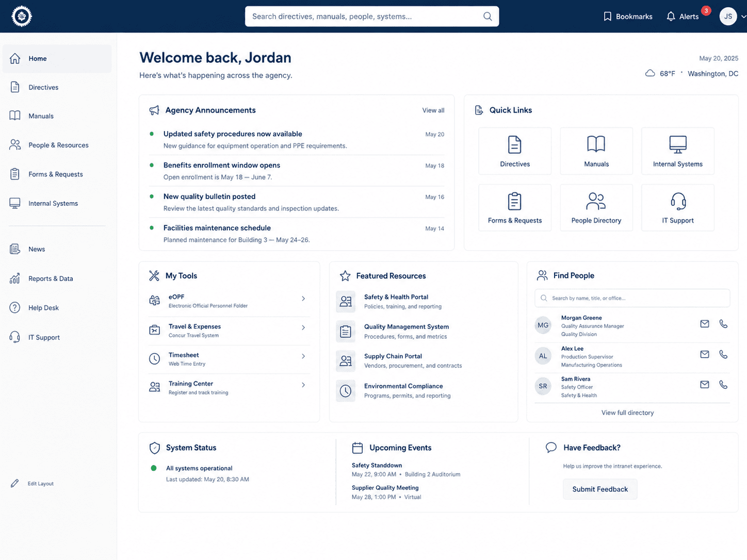Open People & Resources in sidebar
747x560 pixels.
tap(57, 145)
